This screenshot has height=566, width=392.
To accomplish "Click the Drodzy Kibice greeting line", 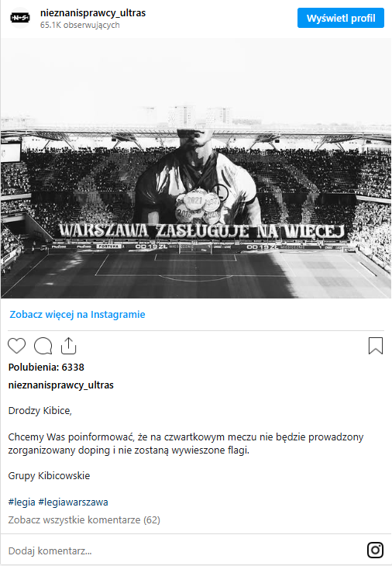I will tap(40, 411).
